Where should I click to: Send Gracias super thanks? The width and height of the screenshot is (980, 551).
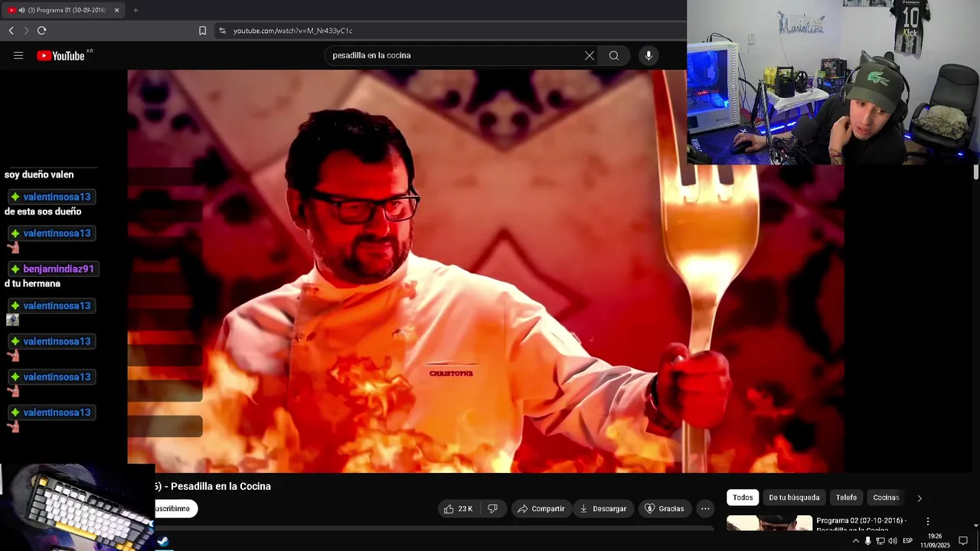tap(665, 509)
